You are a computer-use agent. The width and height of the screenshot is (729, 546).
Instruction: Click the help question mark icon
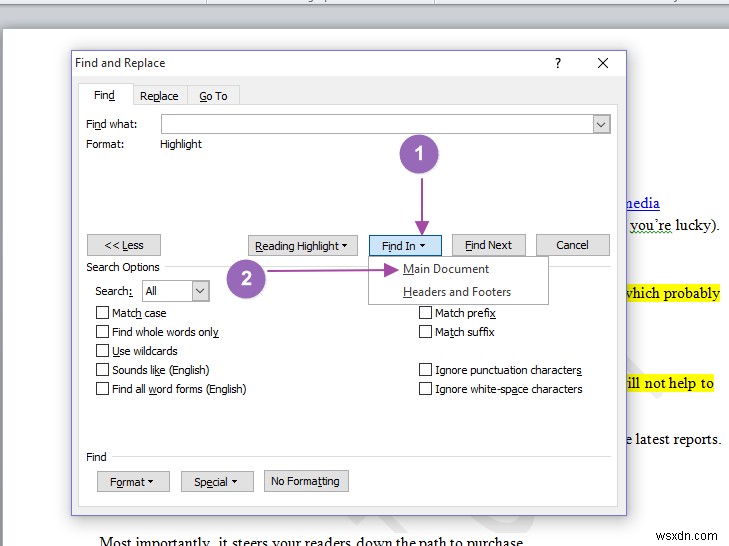click(558, 63)
